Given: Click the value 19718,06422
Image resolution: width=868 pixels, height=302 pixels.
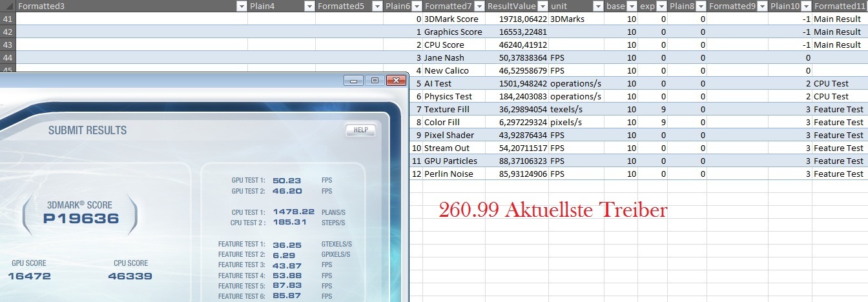Looking at the screenshot, I should click(x=523, y=19).
